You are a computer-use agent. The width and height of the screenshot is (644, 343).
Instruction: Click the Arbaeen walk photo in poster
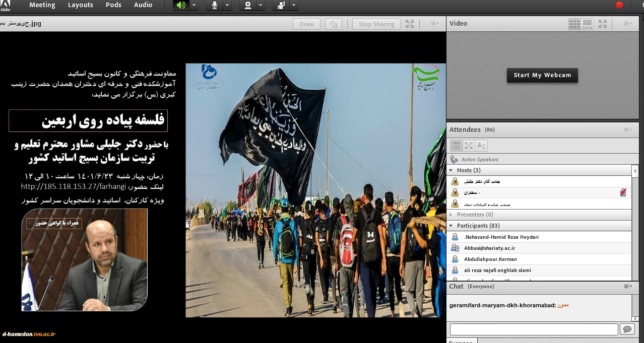pyautogui.click(x=316, y=190)
